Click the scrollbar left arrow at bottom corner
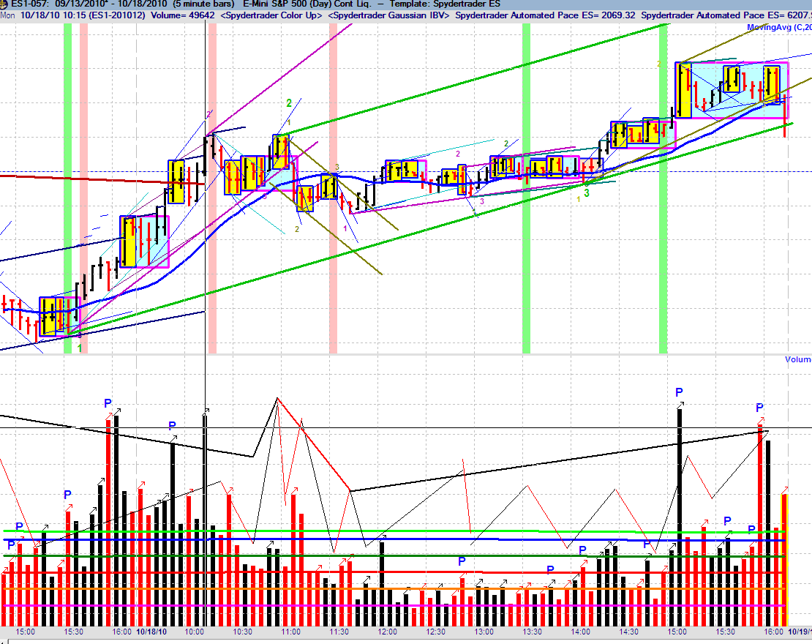 point(4,641)
